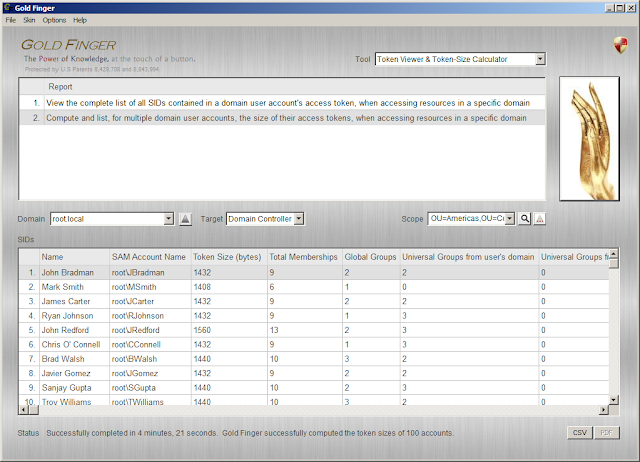Screen dimensions: 640x462
Task: Expand the Domain root.local dropdown arrow
Action: [x=169, y=219]
